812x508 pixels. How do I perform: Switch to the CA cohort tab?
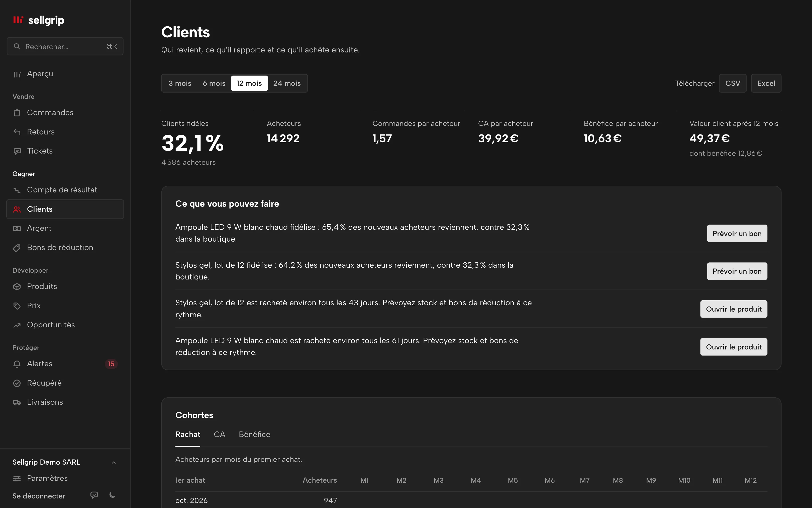point(220,434)
